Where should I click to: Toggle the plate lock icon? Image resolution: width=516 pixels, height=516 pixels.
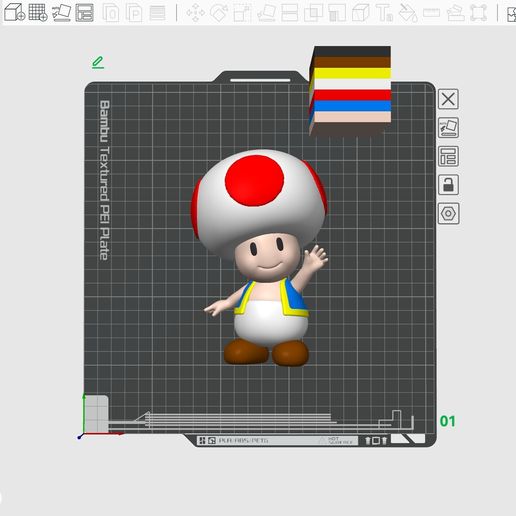coord(448,185)
